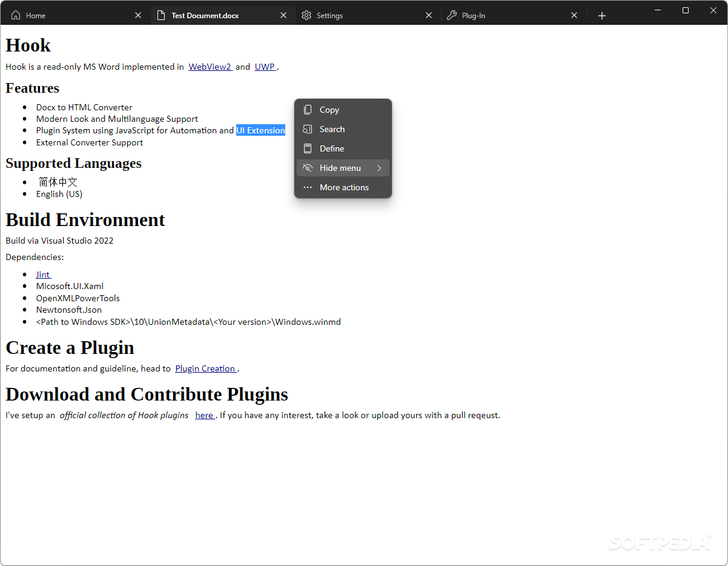728x566 pixels.
Task: Click the 'Supported Languages' heading
Action: [x=73, y=164]
